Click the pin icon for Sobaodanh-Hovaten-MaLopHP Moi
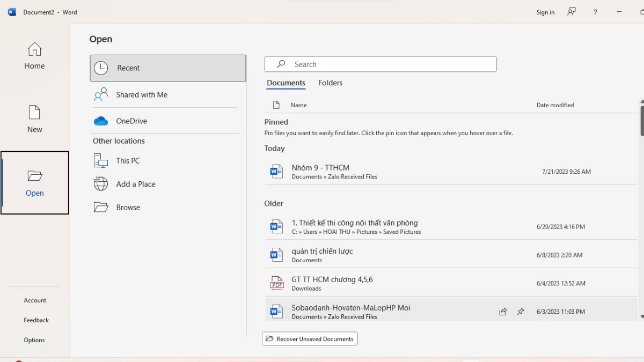 [521, 312]
